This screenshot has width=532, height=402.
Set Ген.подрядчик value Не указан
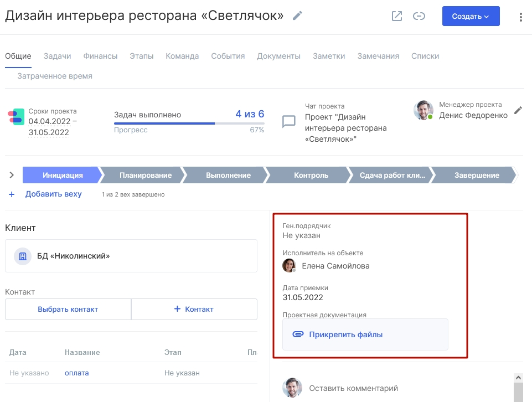301,235
